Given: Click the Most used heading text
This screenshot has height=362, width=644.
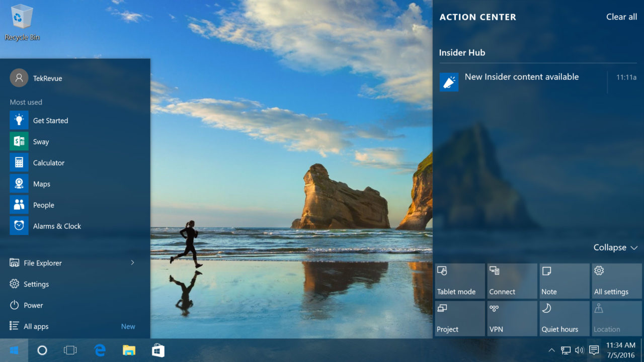Looking at the screenshot, I should click(26, 102).
